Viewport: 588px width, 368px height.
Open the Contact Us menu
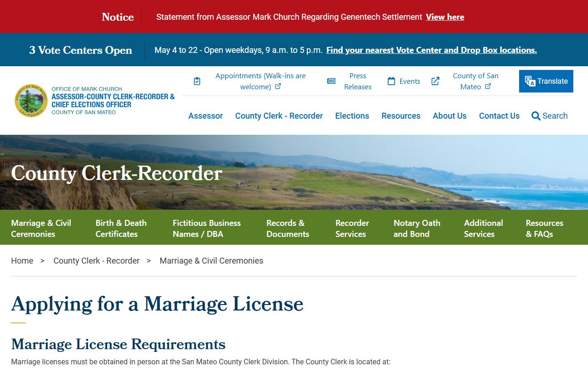pyautogui.click(x=499, y=116)
